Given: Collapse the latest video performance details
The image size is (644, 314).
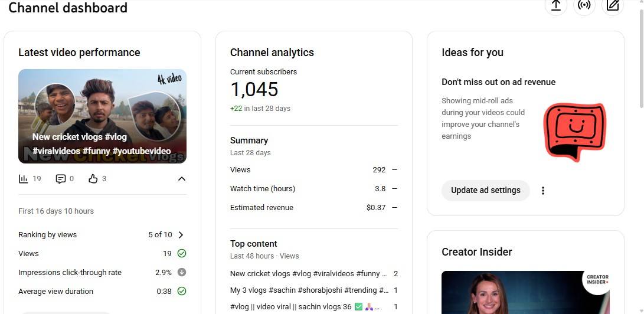Looking at the screenshot, I should click(182, 179).
